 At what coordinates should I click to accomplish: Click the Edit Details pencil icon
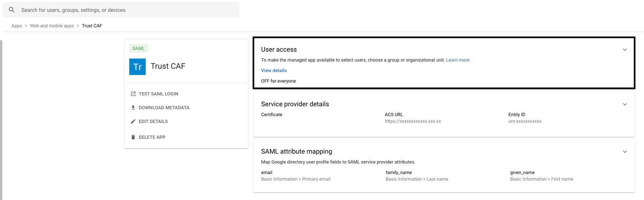(x=133, y=121)
